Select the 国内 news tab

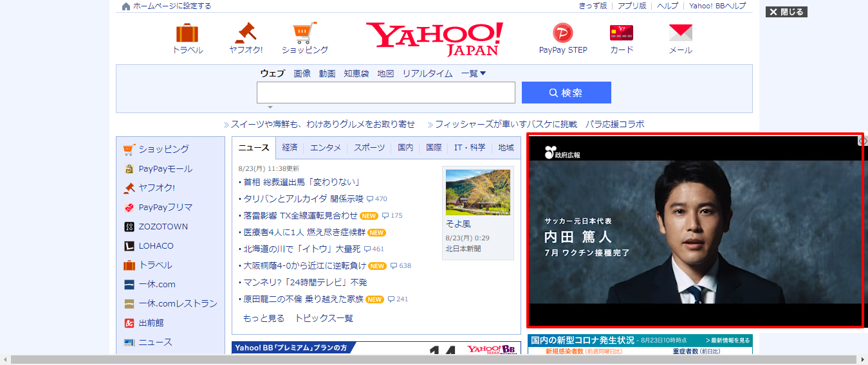405,148
